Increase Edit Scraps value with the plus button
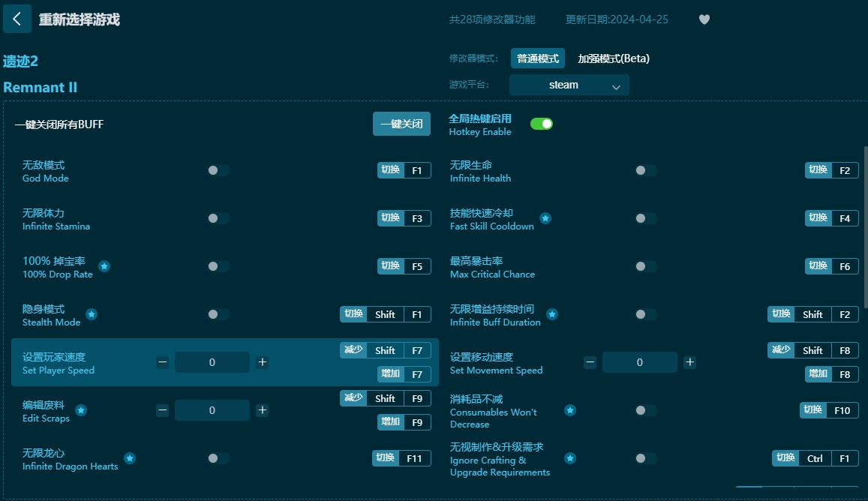The width and height of the screenshot is (868, 501). click(263, 410)
